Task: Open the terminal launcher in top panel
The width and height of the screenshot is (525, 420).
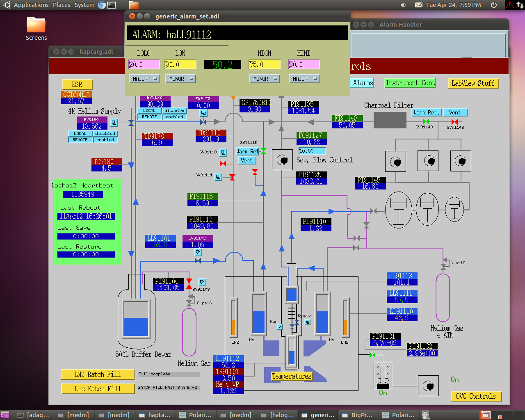Action: click(x=112, y=5)
